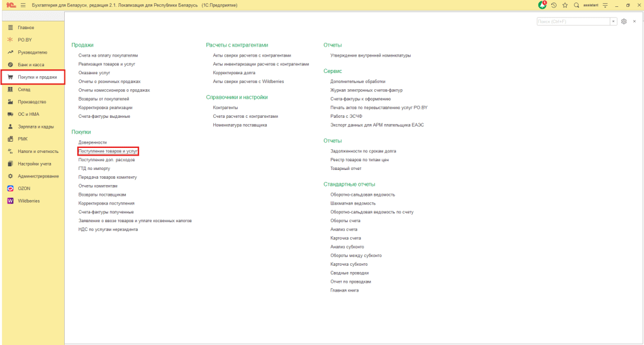Open Поступление товаров и услуг
Image resolution: width=644 pixels, height=345 pixels.
click(108, 151)
